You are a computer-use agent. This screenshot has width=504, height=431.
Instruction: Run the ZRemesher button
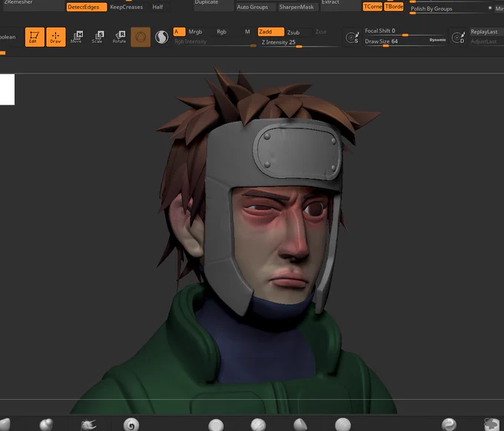(x=33, y=4)
